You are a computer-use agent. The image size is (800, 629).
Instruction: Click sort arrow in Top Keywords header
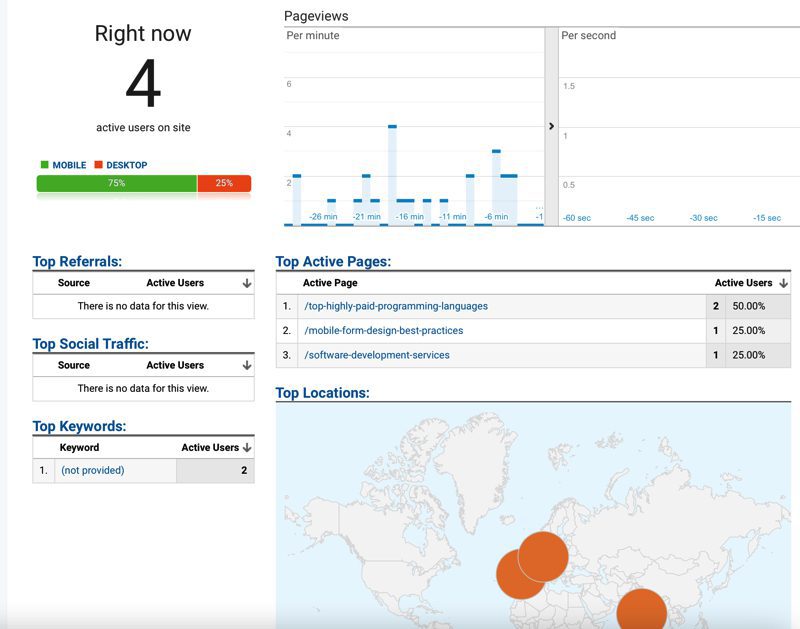pos(246,448)
